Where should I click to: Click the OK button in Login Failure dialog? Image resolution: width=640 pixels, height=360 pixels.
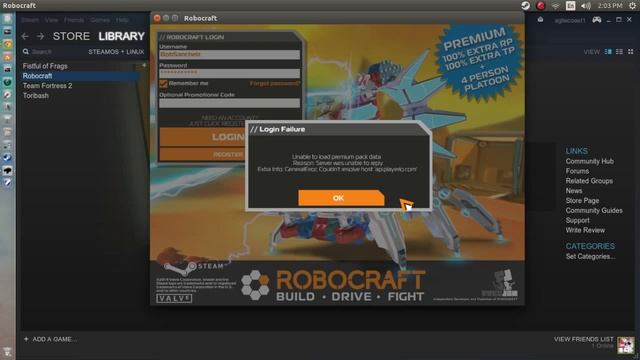click(x=341, y=198)
